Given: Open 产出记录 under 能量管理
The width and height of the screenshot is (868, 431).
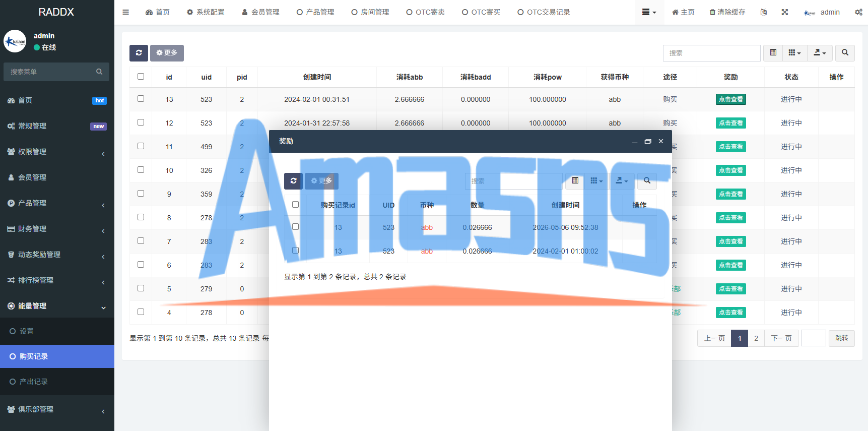Looking at the screenshot, I should (57, 382).
